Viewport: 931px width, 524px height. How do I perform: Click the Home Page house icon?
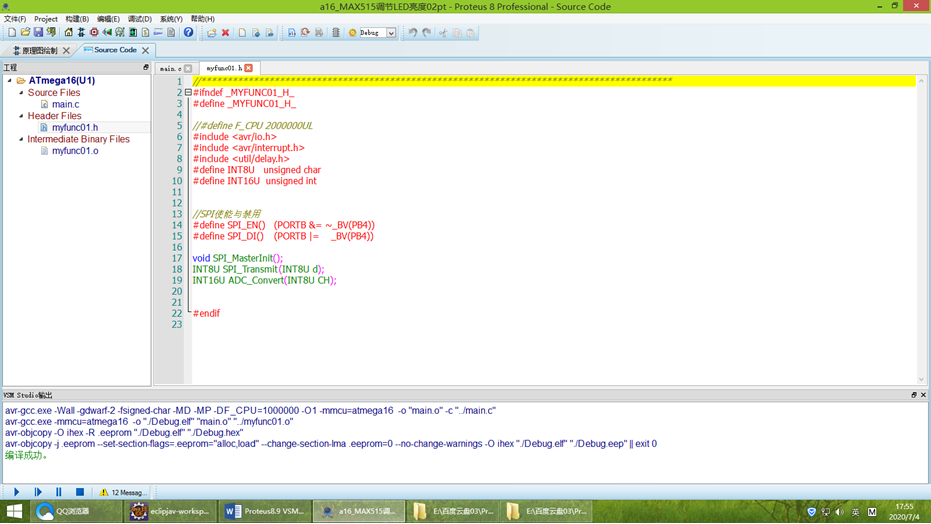point(68,33)
